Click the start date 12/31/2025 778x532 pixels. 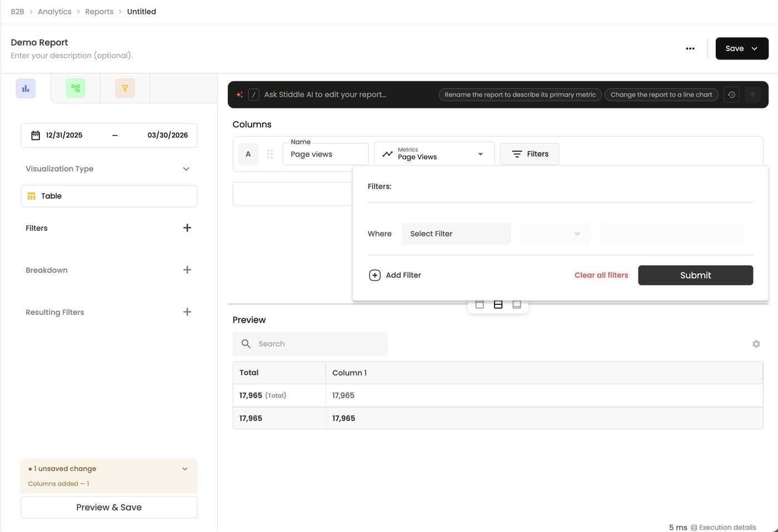tap(64, 135)
